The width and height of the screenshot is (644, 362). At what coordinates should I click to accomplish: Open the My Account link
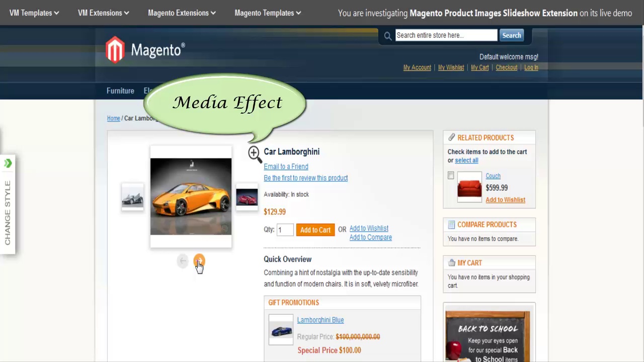point(417,67)
